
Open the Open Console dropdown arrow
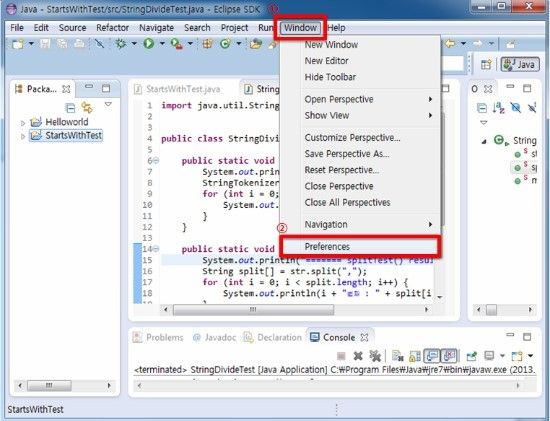pyautogui.click(x=531, y=356)
